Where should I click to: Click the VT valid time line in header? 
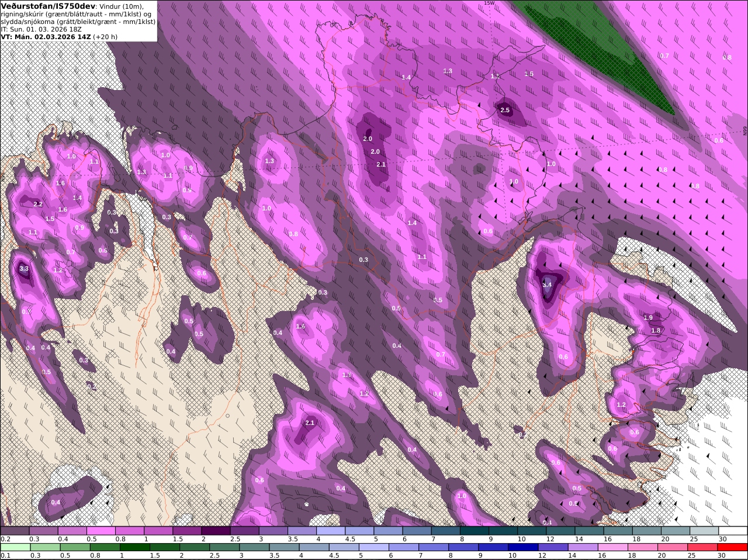tap(59, 36)
